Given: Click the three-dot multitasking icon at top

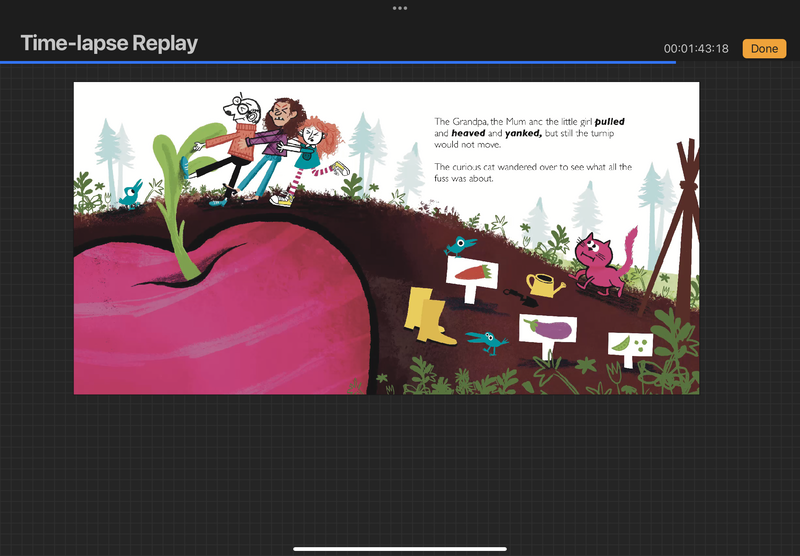Looking at the screenshot, I should click(400, 8).
